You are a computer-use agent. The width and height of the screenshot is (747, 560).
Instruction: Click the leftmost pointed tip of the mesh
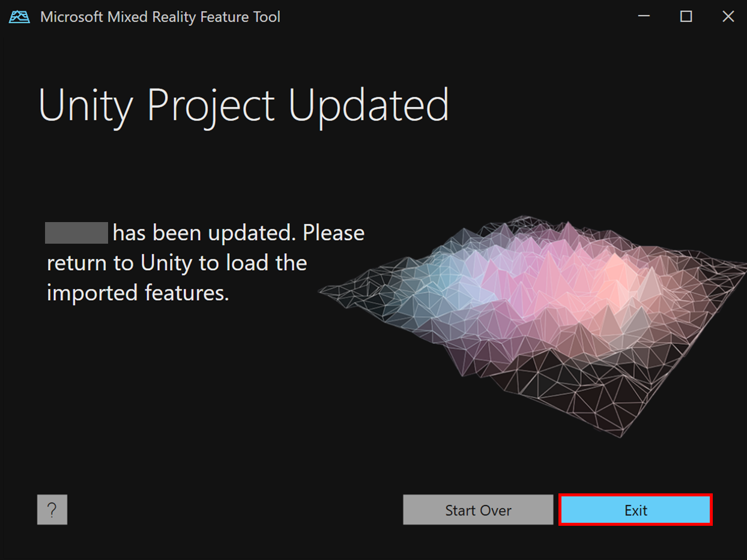[323, 291]
